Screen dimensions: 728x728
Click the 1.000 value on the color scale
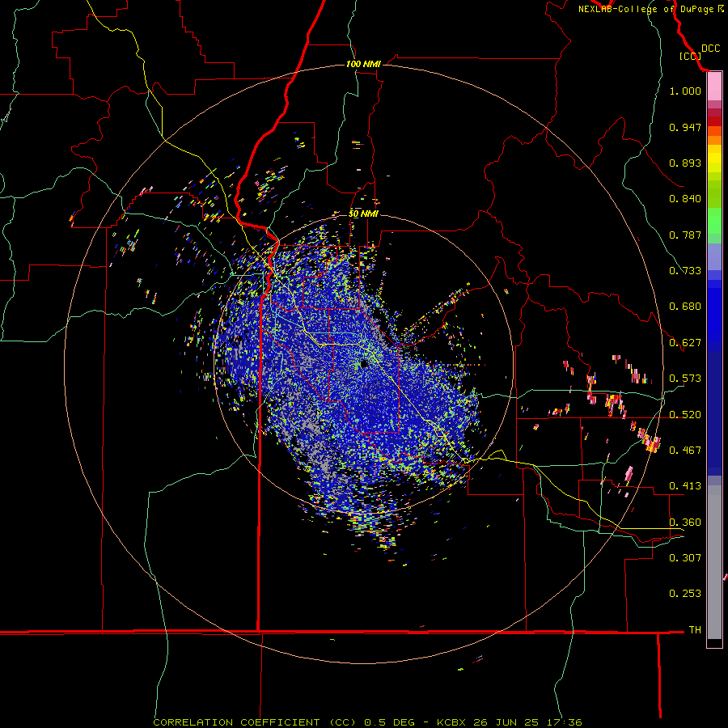[685, 91]
